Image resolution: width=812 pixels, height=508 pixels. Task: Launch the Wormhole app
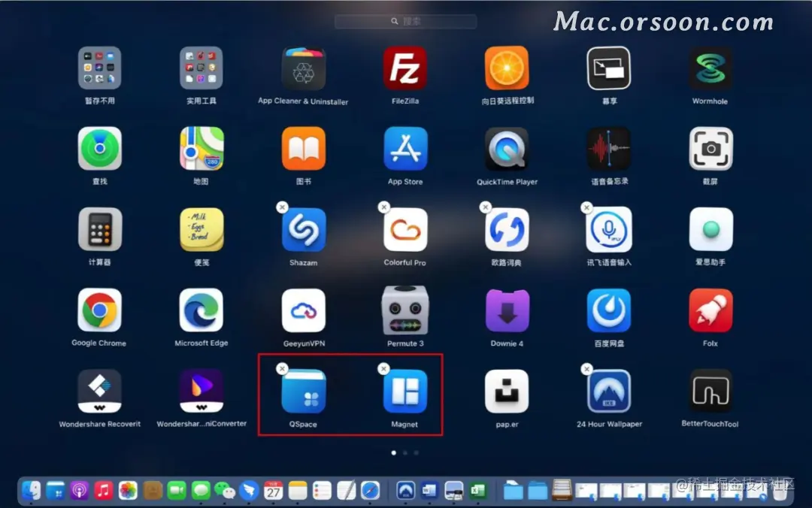coord(710,68)
